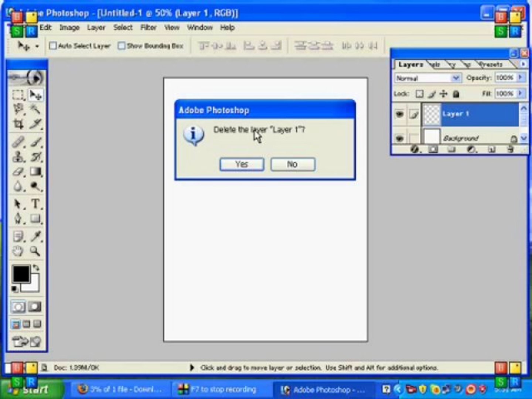This screenshot has height=399, width=532.
Task: Select the Crop tool
Action: click(18, 124)
